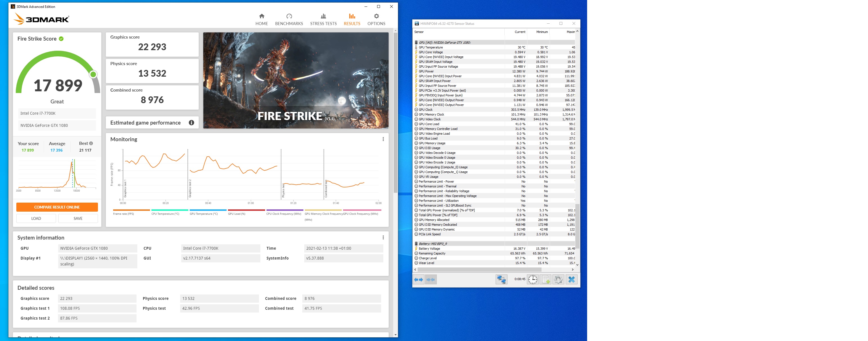The height and width of the screenshot is (341, 868).
Task: Click the score distribution chart
Action: coord(57,175)
